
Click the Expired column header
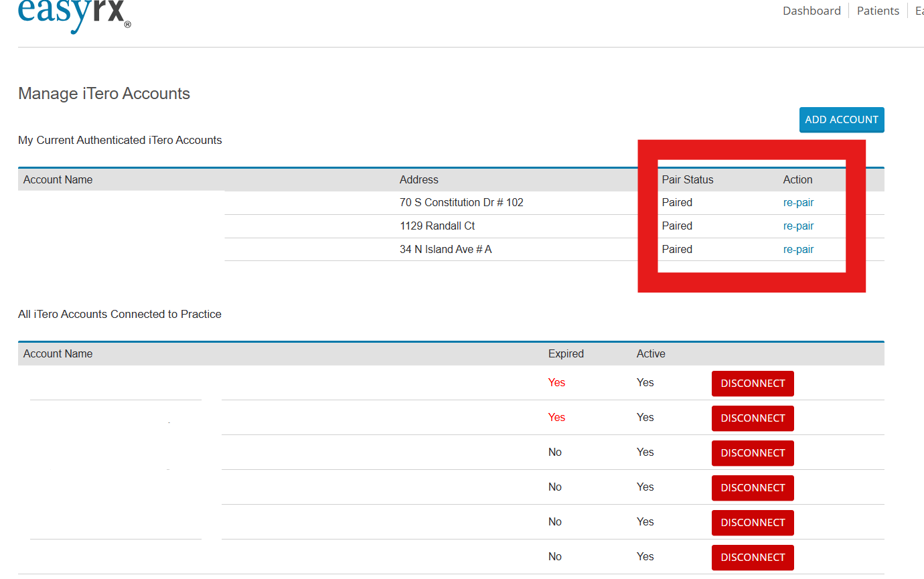click(566, 354)
